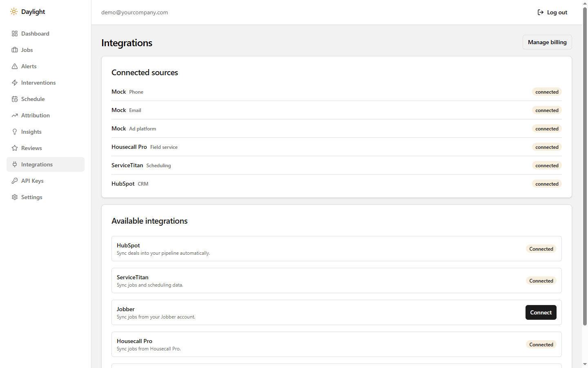
Task: Click connected badge for Mock Ad platform
Action: pos(547,129)
